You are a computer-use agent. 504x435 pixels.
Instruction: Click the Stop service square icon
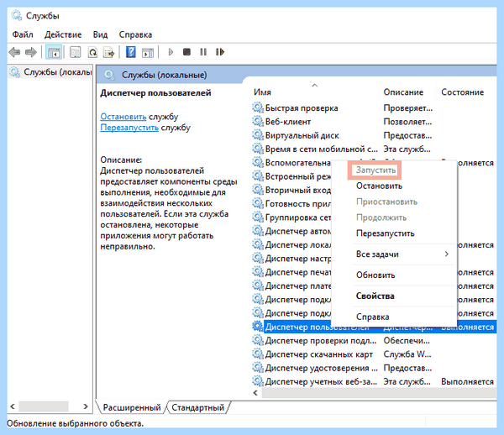coord(186,52)
